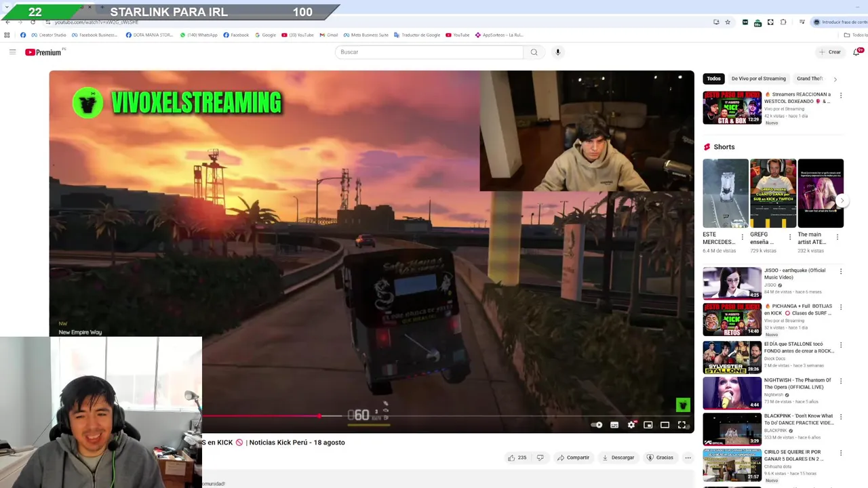Toggle autoplay switch in the player
Screen dimensions: 868x488
[x=597, y=425]
